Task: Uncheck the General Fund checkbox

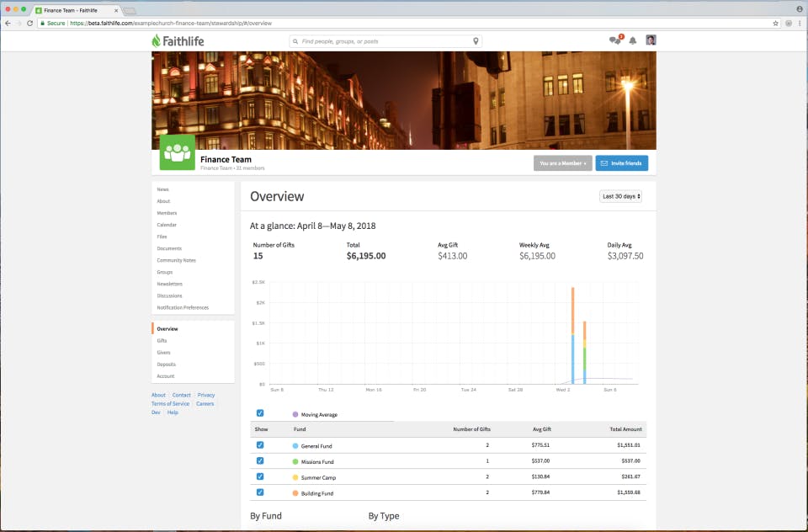Action: pos(260,445)
